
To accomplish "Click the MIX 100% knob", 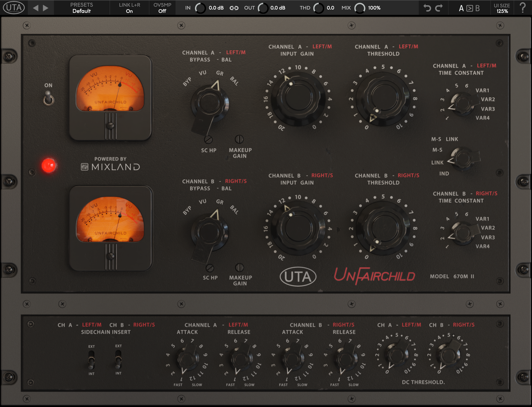I will 360,8.
